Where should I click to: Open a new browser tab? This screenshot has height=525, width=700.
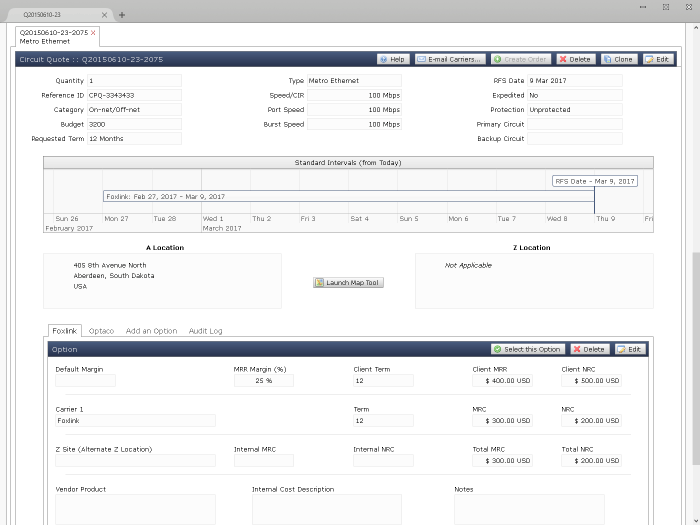point(122,15)
